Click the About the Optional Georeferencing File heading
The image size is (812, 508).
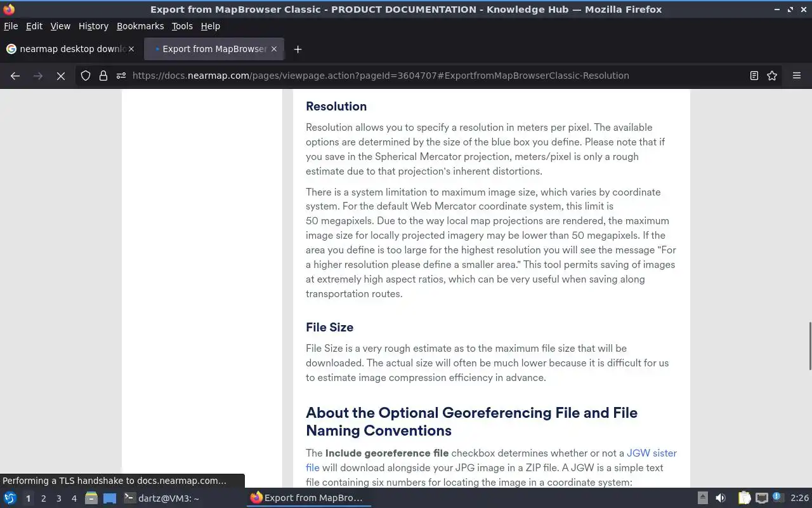471,422
